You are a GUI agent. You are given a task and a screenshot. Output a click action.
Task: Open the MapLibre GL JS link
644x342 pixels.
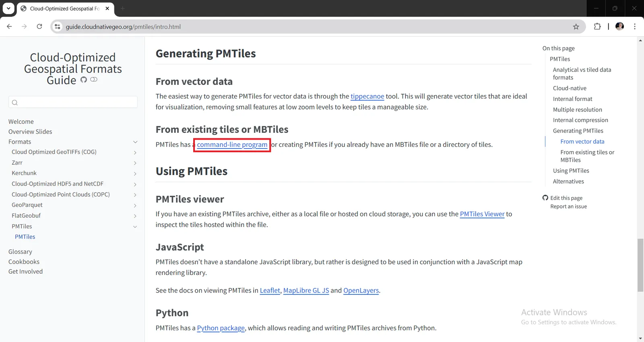click(x=306, y=290)
